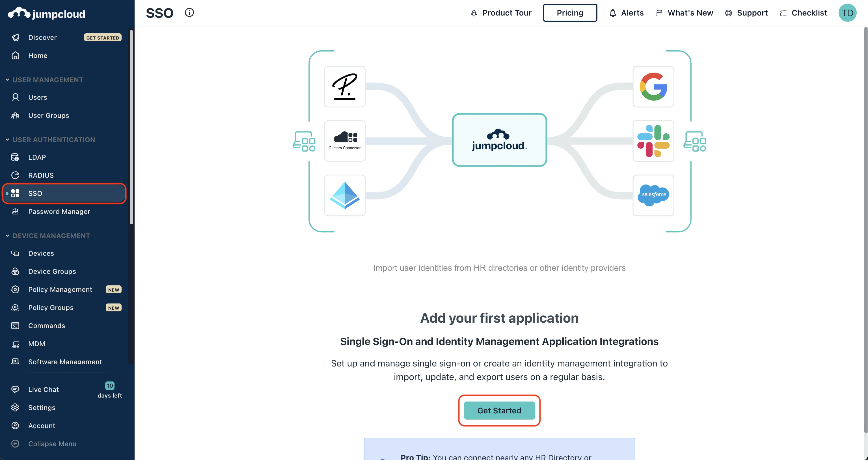The height and width of the screenshot is (460, 868).
Task: Click the Password Manager icon
Action: 16,211
